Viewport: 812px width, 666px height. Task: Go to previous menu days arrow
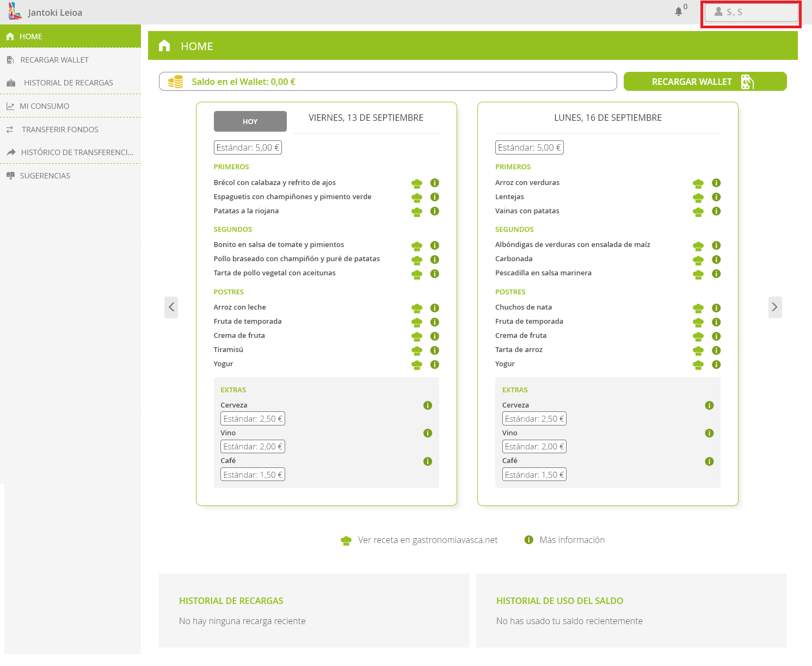[171, 307]
